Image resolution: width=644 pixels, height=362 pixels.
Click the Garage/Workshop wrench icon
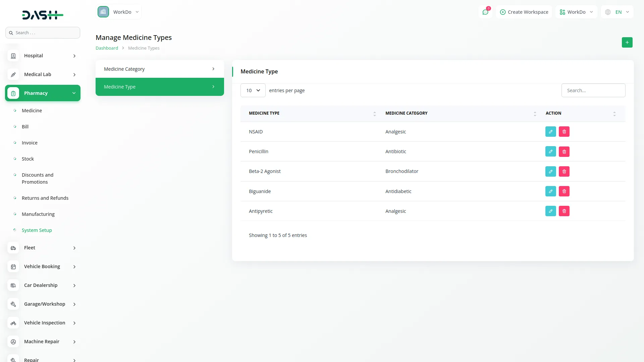13,304
